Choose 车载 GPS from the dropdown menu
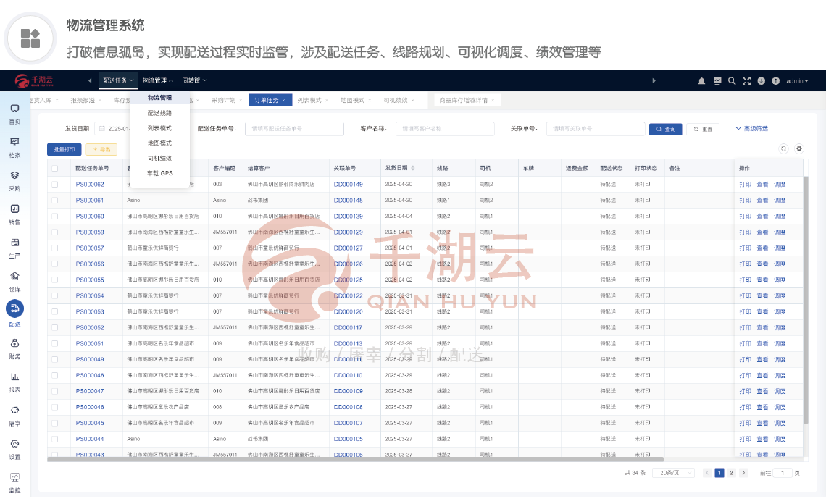Viewport: 826px width, 504px height. (159, 173)
